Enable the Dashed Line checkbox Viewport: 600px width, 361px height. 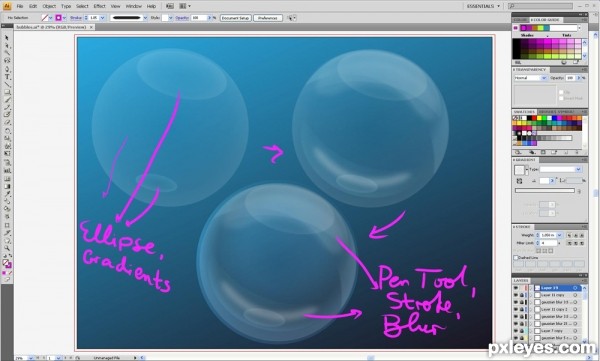[516, 258]
